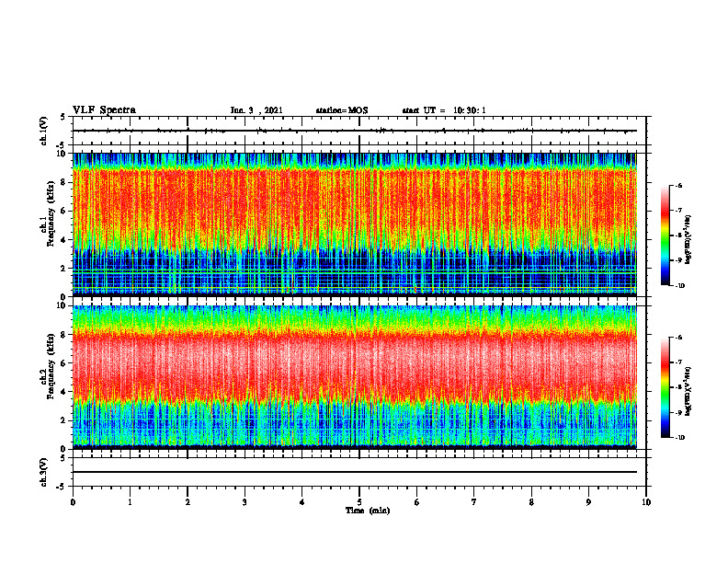Click the "-6" label on the ch.1 color bar

click(679, 185)
